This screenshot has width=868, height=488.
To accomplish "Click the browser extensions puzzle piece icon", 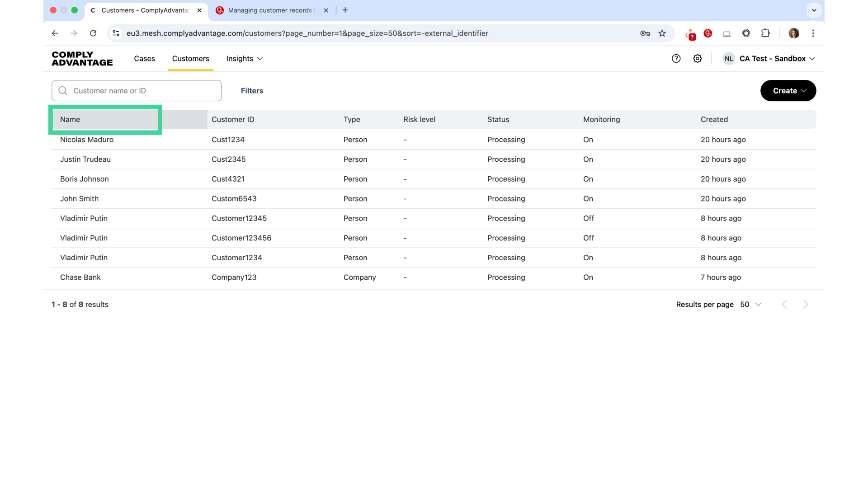I will (x=766, y=33).
